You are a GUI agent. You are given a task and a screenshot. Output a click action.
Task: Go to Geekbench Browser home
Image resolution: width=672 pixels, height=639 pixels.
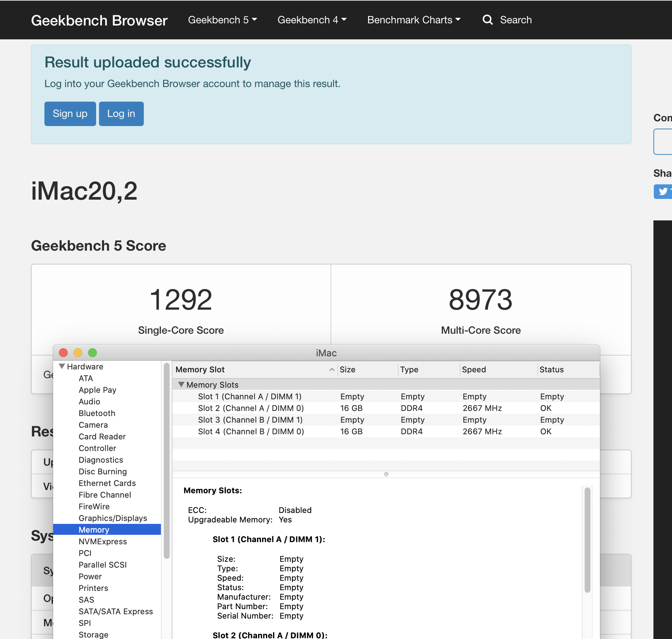[x=99, y=20]
